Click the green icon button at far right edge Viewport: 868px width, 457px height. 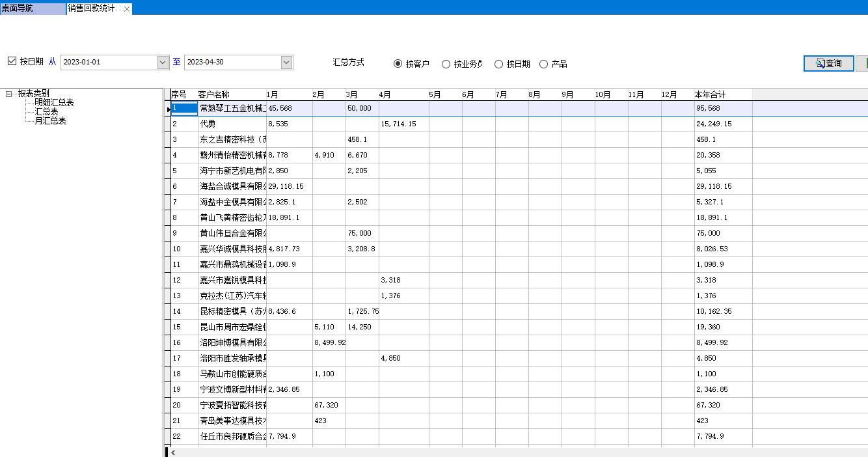pos(864,63)
